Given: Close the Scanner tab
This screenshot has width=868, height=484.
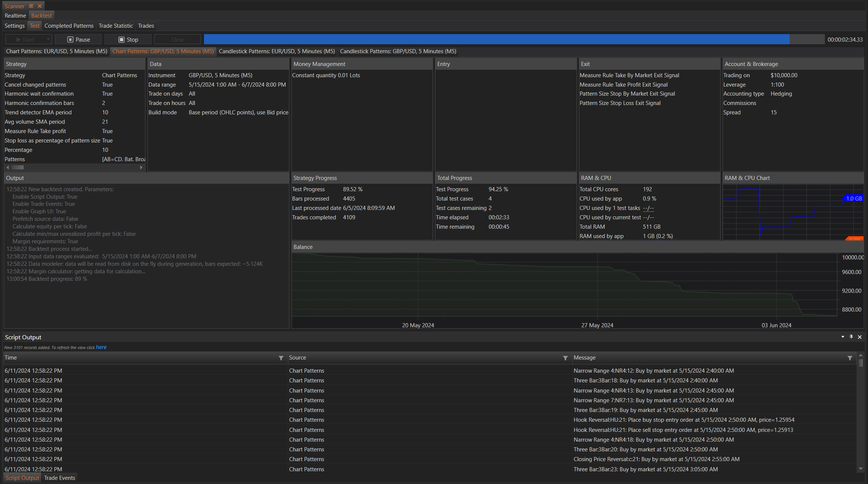Looking at the screenshot, I should click(40, 6).
